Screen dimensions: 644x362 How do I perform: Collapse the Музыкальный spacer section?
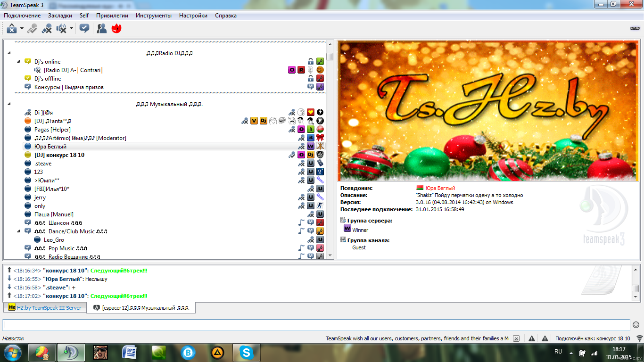[10, 104]
